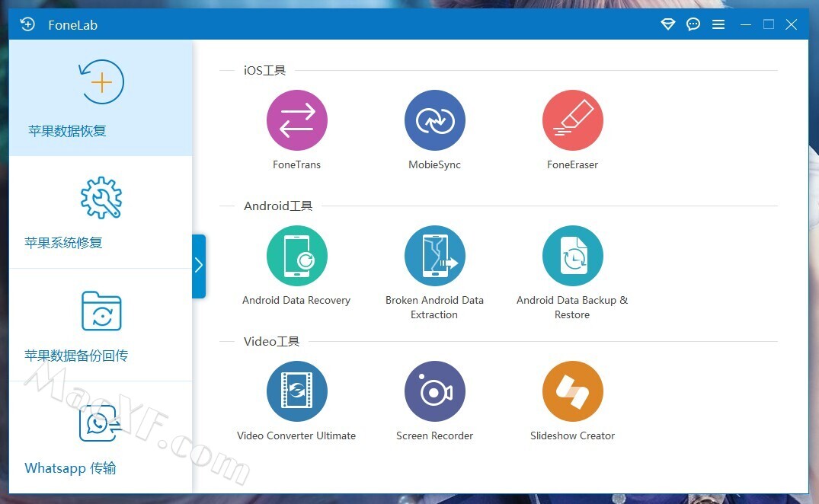Image resolution: width=819 pixels, height=504 pixels.
Task: Switch to 苹果系统修复 tab
Action: pyautogui.click(x=101, y=213)
